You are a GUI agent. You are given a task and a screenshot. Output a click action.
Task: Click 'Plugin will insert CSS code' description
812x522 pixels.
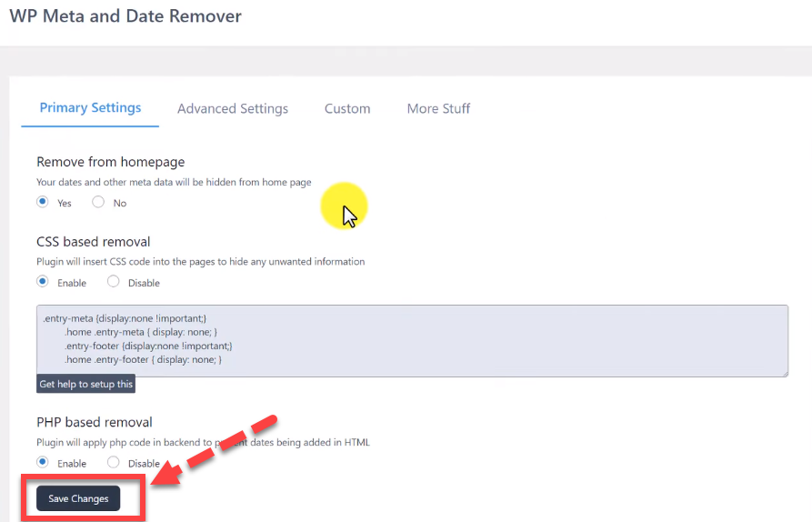click(x=200, y=262)
